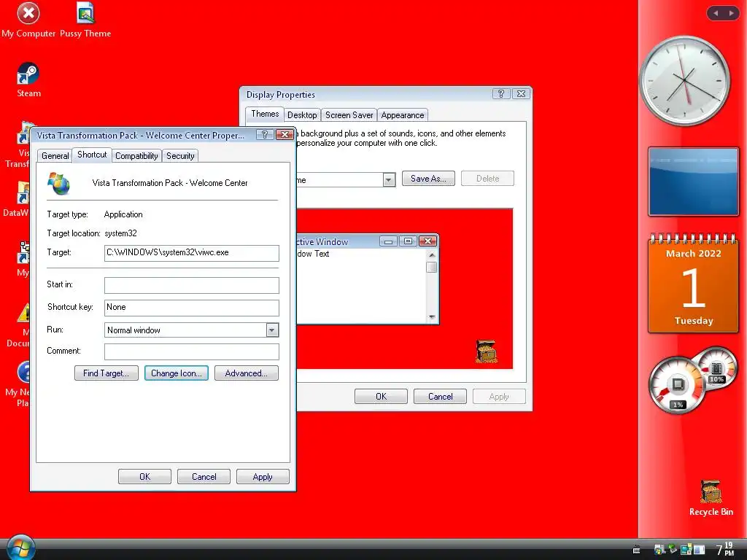Switch to the Desktop tab in Display Properties
The width and height of the screenshot is (747, 560).
coord(302,114)
